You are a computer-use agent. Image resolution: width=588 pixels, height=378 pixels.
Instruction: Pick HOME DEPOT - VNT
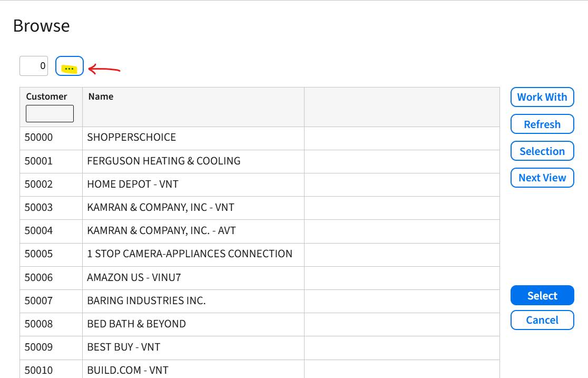[x=133, y=185]
